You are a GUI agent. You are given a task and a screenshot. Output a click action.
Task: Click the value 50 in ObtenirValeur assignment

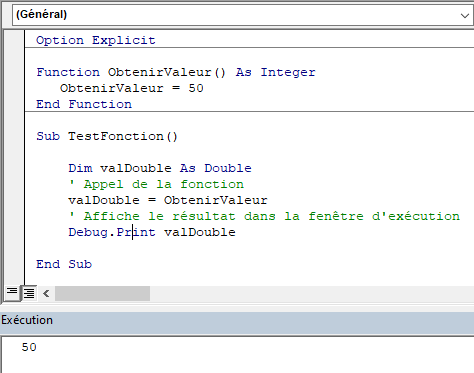[x=196, y=88]
